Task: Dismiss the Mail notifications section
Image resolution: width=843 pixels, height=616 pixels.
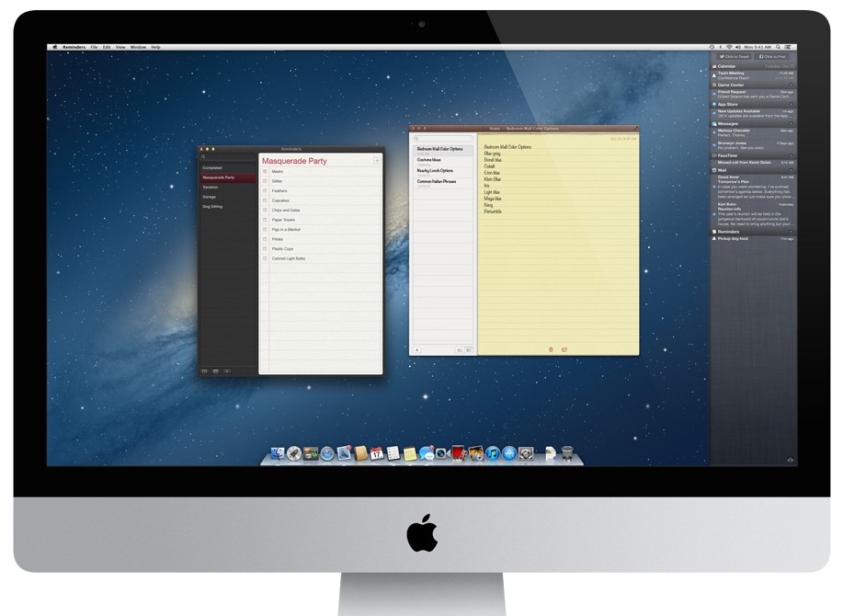Action: tap(792, 170)
